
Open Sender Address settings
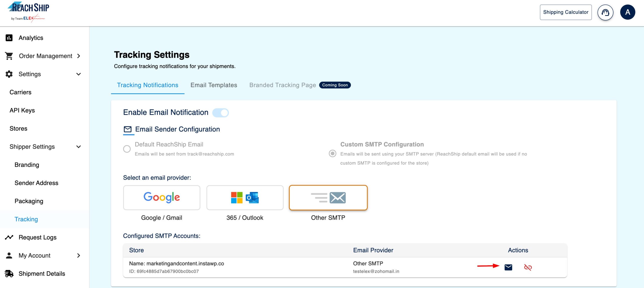(36, 183)
